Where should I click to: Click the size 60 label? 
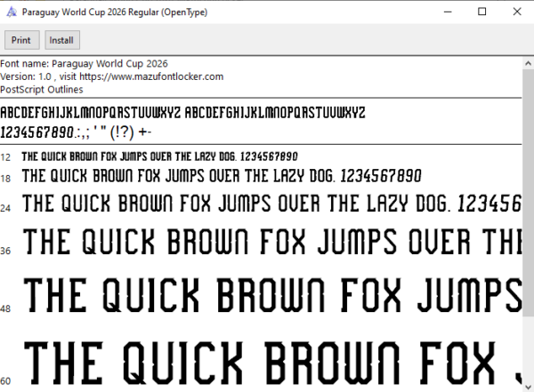(5, 381)
